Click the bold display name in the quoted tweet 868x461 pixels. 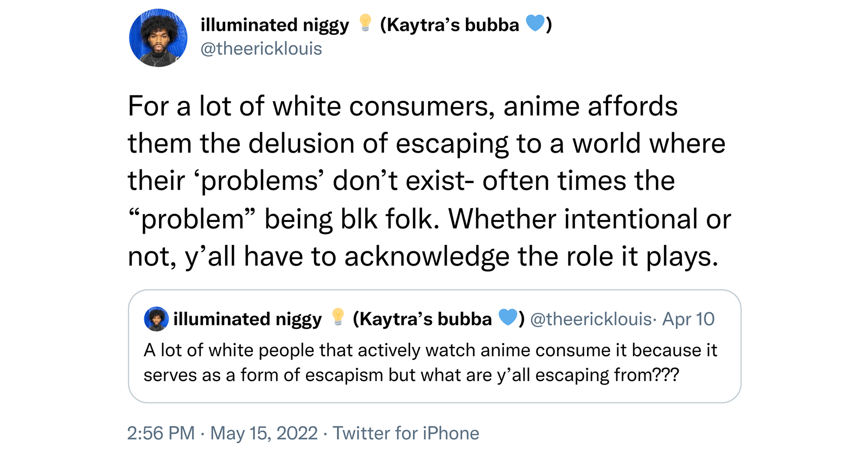click(x=247, y=319)
